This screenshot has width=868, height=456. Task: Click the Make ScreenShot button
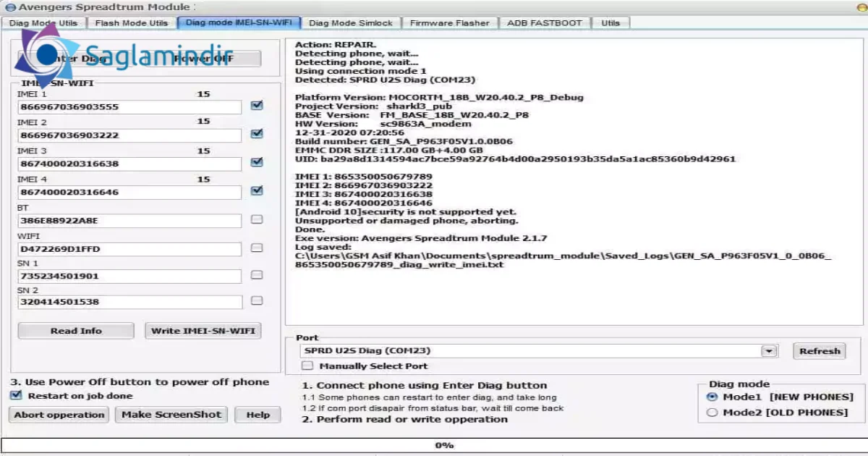pos(171,415)
